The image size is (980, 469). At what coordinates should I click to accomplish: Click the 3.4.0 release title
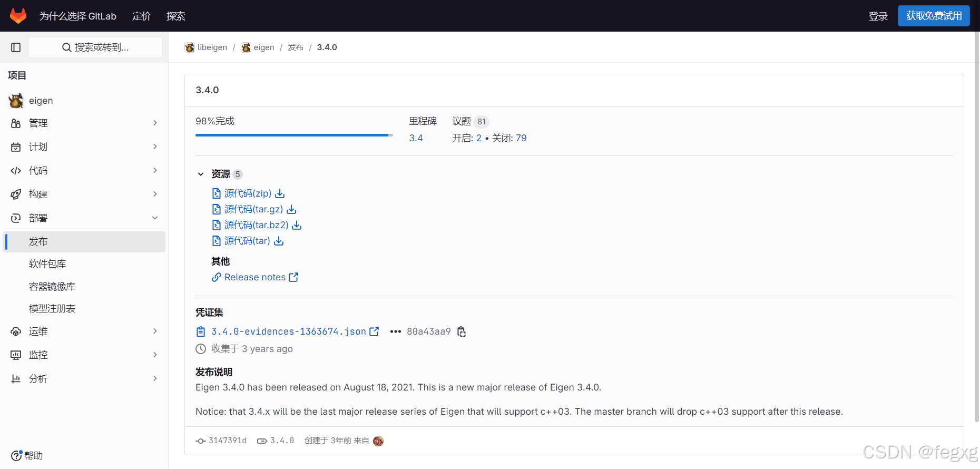coord(207,90)
